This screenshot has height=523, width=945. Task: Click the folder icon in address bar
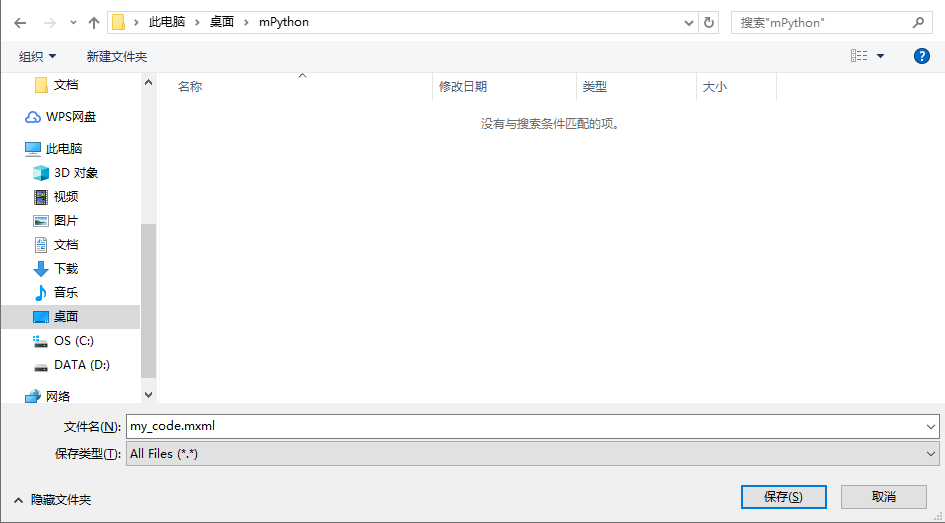pyautogui.click(x=119, y=22)
